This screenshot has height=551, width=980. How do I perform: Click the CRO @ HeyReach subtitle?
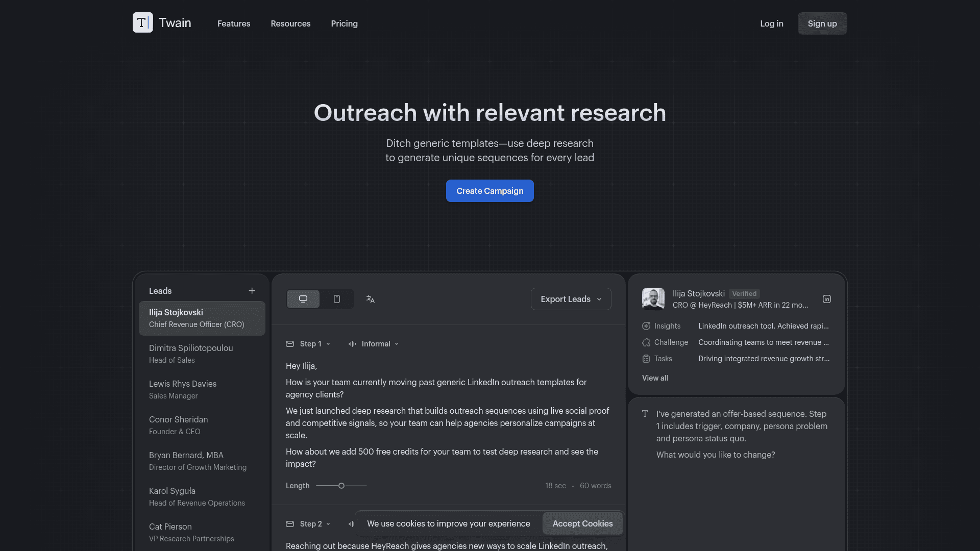(740, 305)
